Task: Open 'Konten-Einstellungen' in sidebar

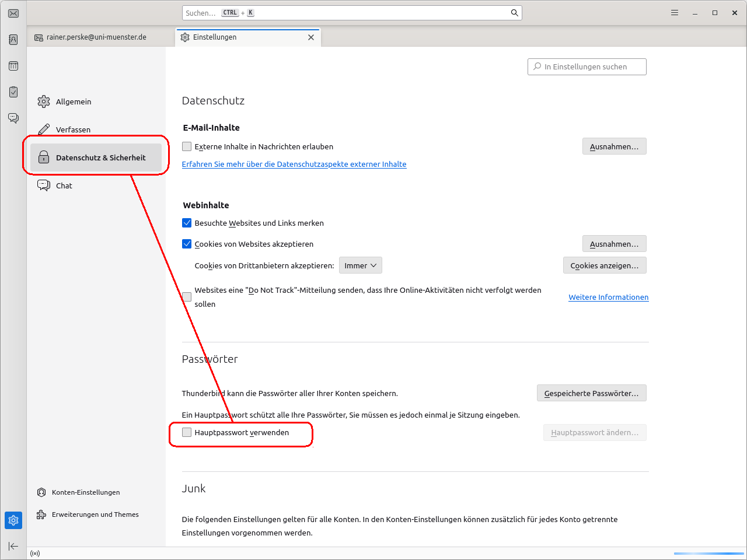Action: tap(85, 492)
